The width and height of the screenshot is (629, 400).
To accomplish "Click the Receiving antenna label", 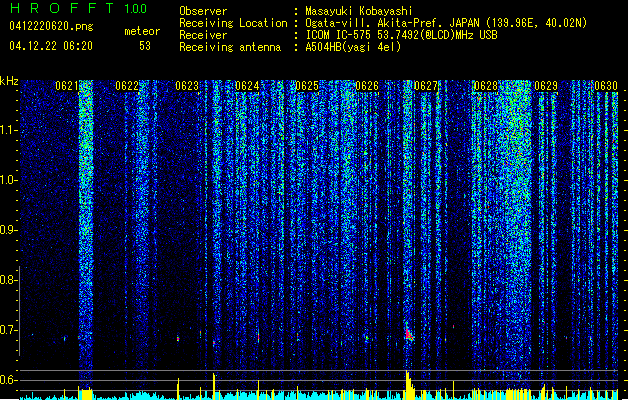I will coord(230,47).
